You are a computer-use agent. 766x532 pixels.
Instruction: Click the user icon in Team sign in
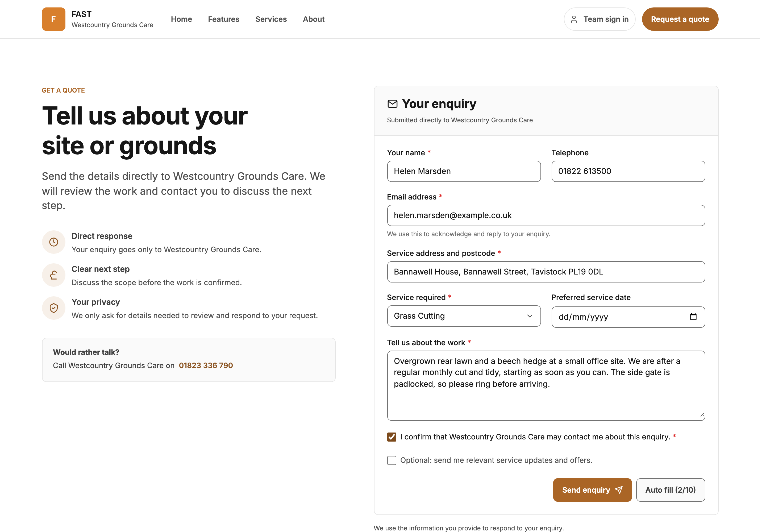coord(574,19)
